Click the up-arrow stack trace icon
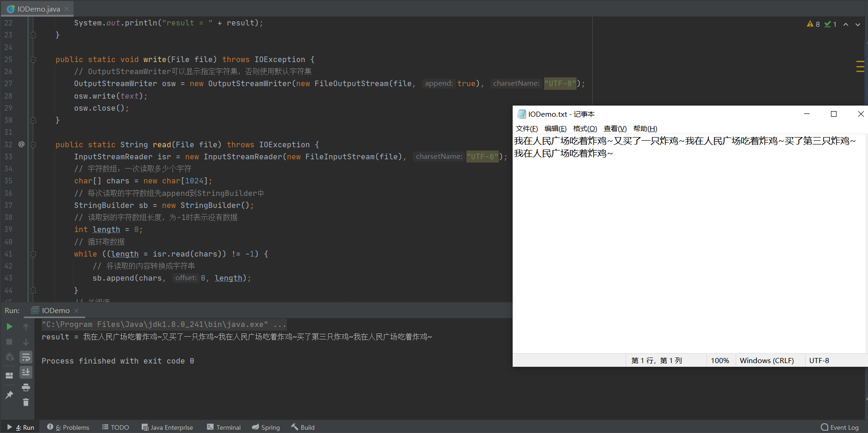 (x=26, y=326)
